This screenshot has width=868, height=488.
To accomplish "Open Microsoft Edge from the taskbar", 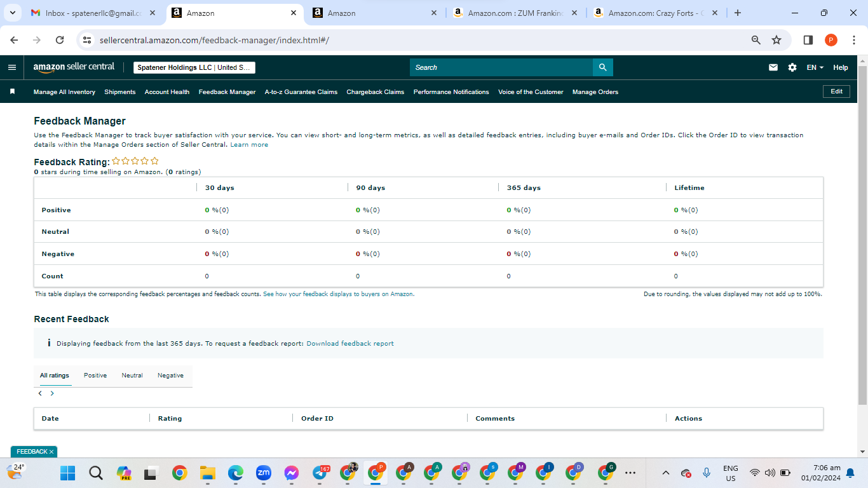I will point(236,473).
